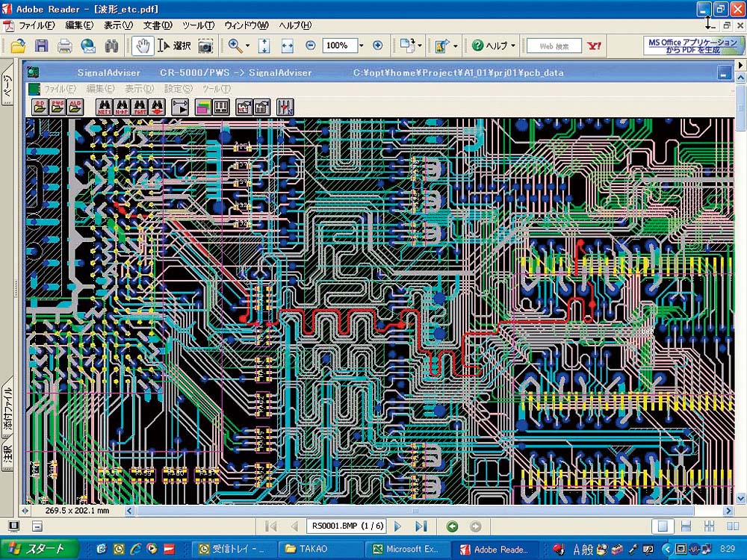This screenshot has height=560, width=747.
Task: Click the Fit Width icon
Action: tap(287, 46)
